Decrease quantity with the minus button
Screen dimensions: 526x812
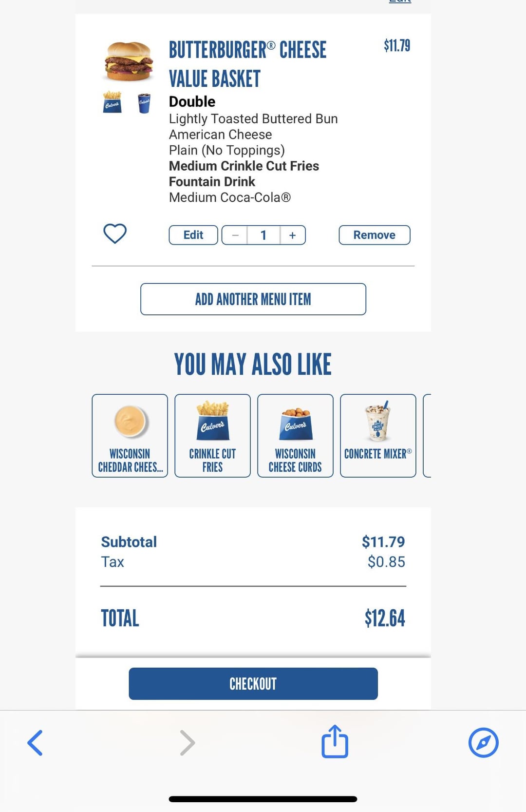235,235
